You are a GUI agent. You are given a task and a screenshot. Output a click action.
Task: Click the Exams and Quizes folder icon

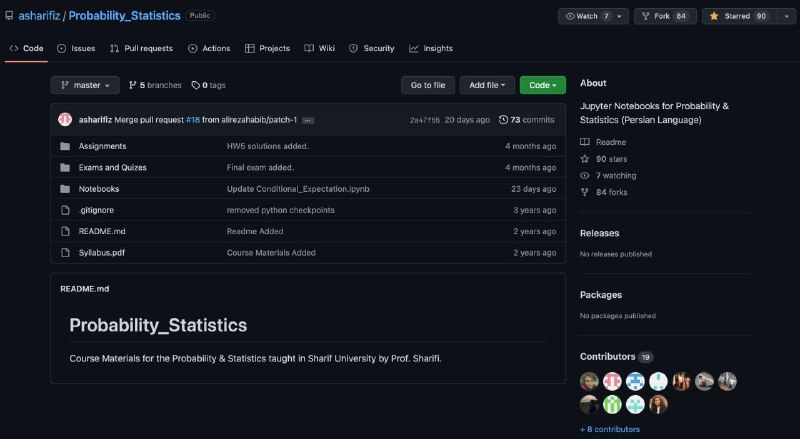click(65, 167)
